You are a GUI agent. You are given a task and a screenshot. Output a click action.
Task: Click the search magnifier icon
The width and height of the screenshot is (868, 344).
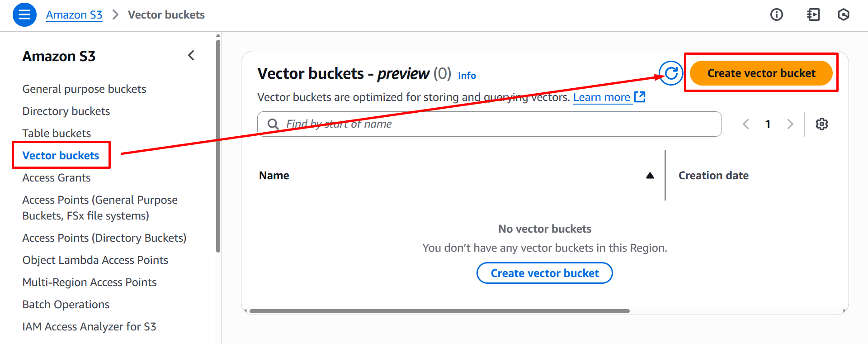click(x=273, y=124)
